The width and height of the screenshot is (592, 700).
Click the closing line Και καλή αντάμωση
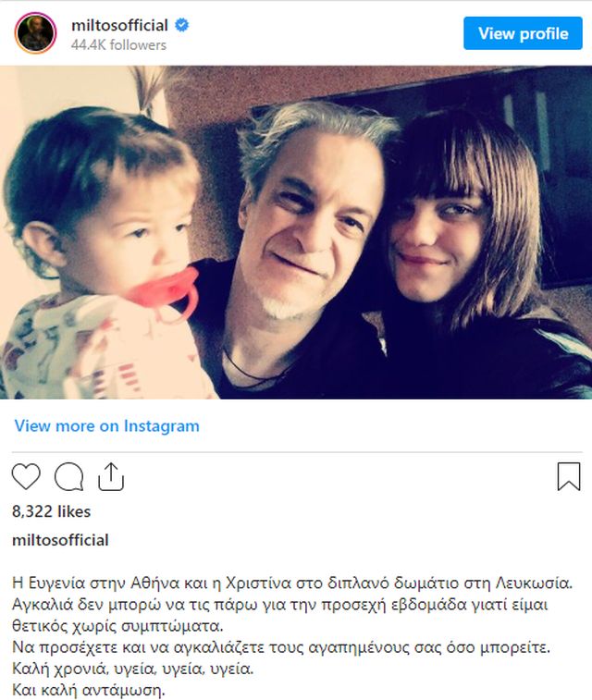(x=89, y=690)
